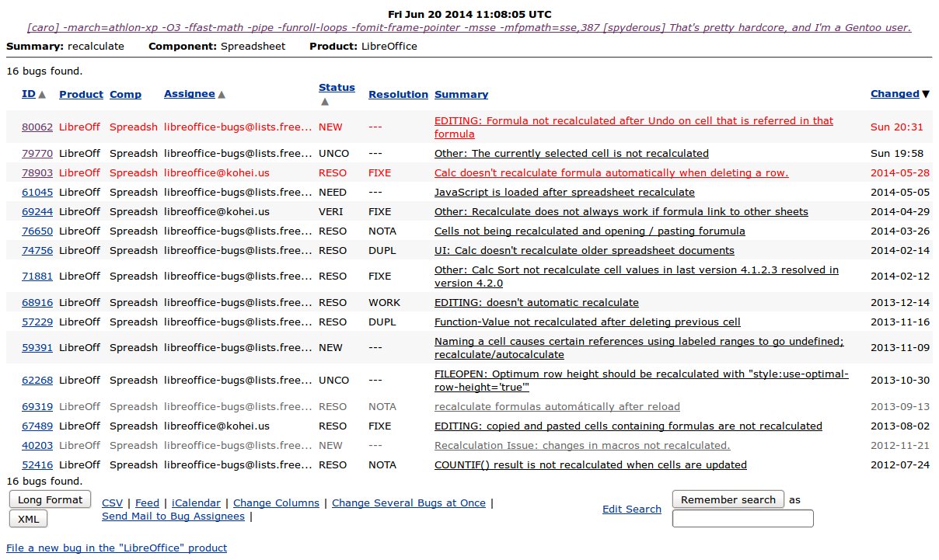Open bug ID 74756
Image resolution: width=939 pixels, height=560 pixels.
(37, 250)
